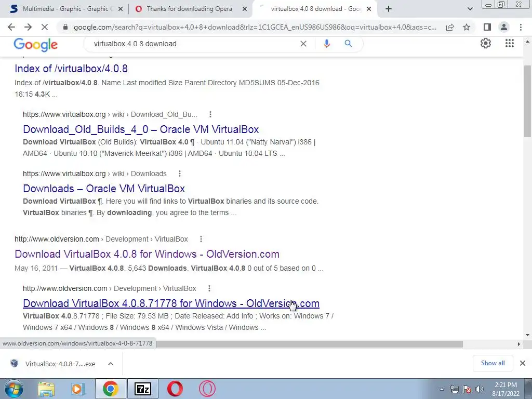Open Action Center flag tray icon

(x=467, y=389)
